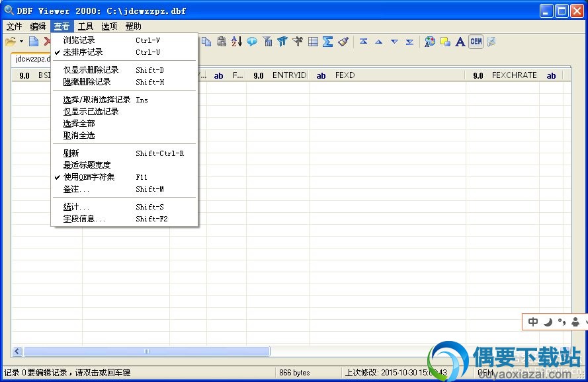This screenshot has width=588, height=382.
Task: Click 选择/取消选择记录 menu entry
Action: [x=124, y=100]
